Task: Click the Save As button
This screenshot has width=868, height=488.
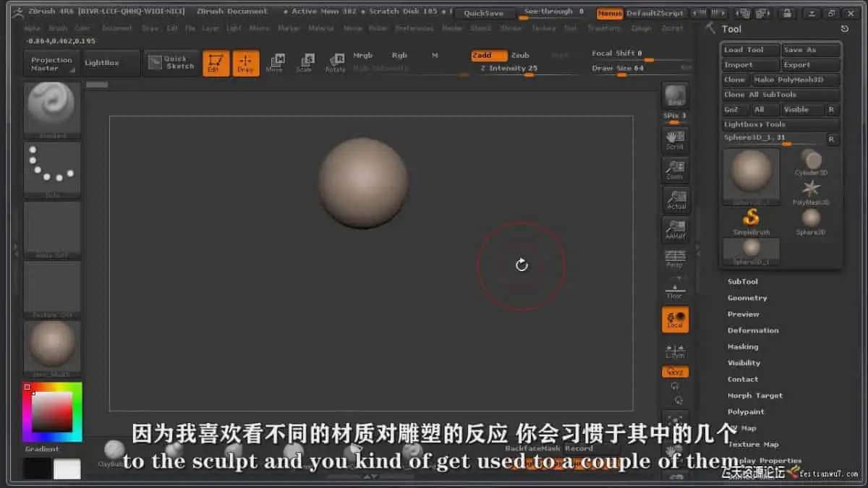Action: pos(811,50)
